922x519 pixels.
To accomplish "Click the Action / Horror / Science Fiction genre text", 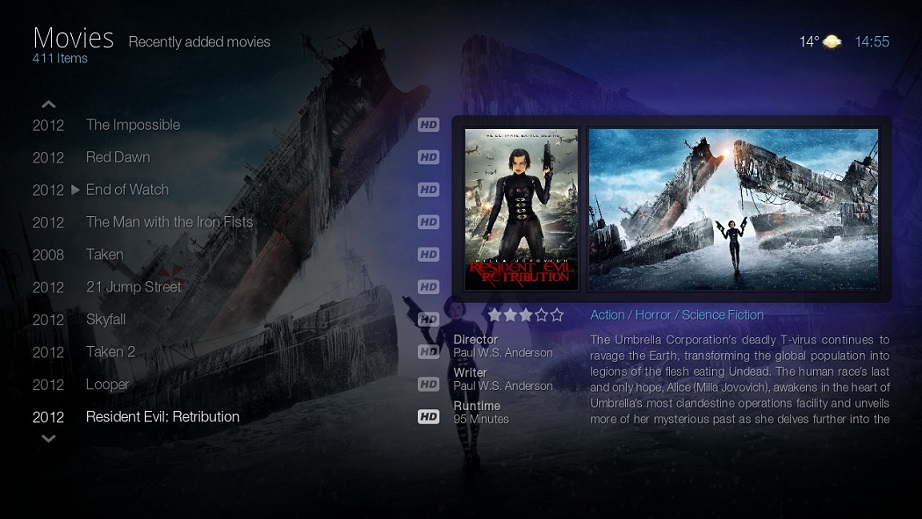I will coord(677,315).
